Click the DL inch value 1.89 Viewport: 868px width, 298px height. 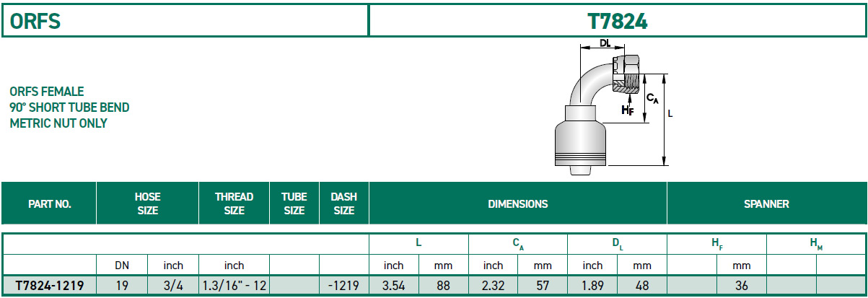592,286
